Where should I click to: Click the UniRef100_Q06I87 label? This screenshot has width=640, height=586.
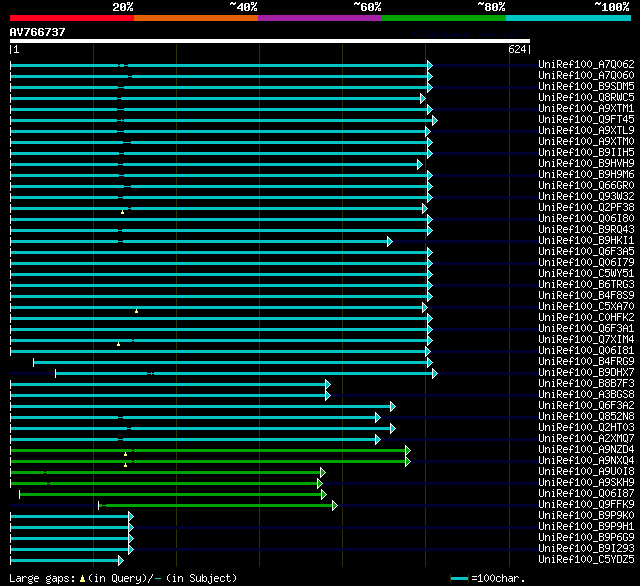(586, 494)
